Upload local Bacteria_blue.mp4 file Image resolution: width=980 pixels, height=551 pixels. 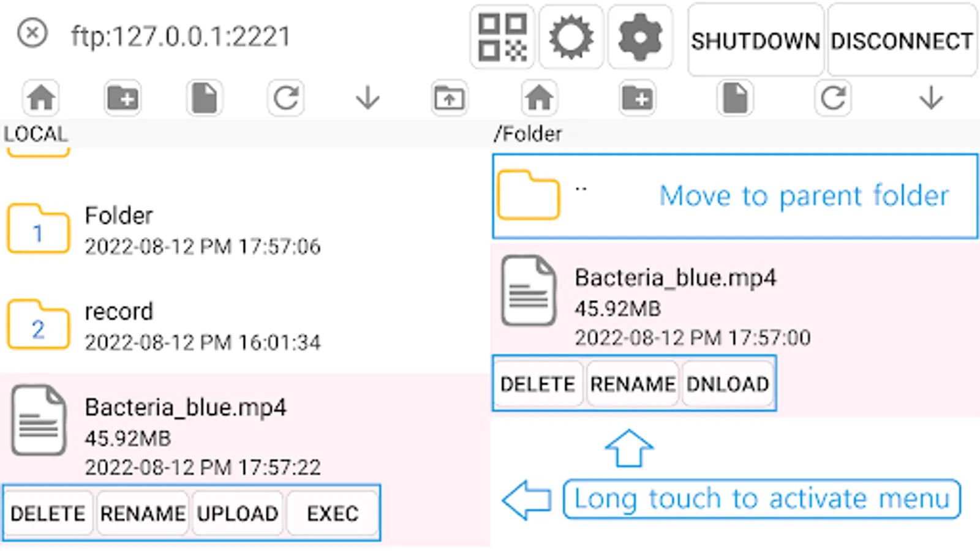238,513
